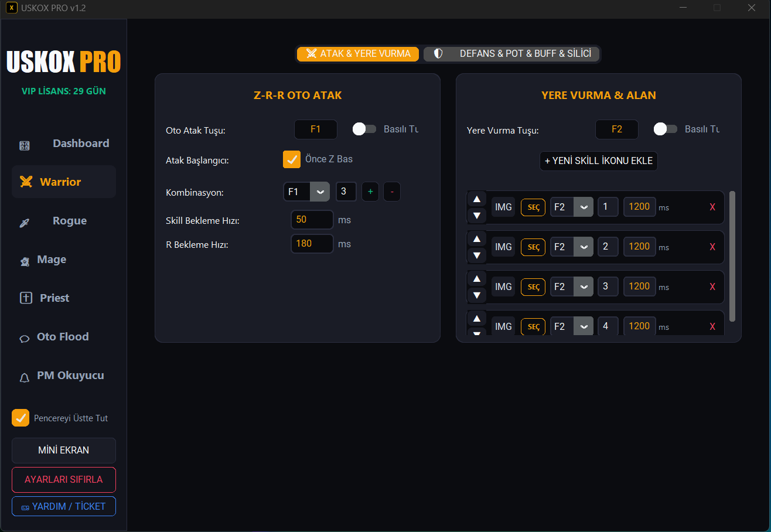
Task: Uncheck the Önce Z Bas checkbox
Action: [292, 159]
